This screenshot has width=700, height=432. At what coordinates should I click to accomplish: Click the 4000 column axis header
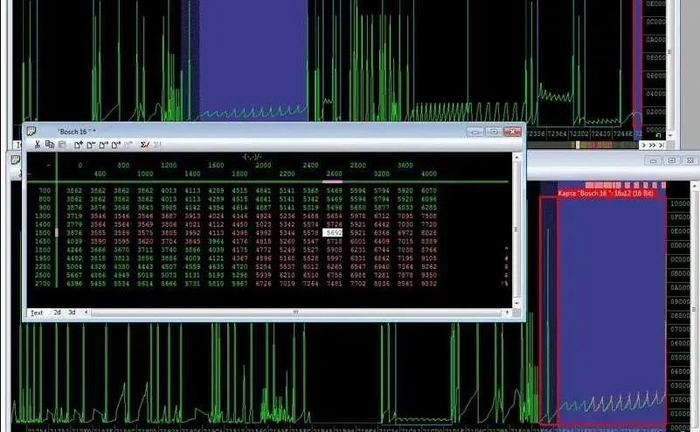429,174
